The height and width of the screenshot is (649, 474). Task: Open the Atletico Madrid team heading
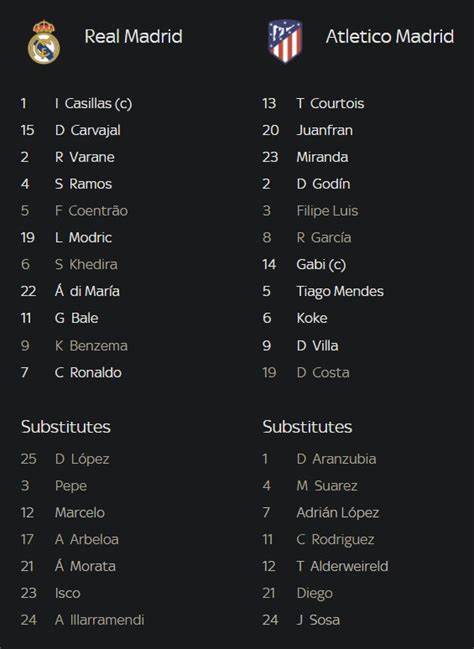pyautogui.click(x=390, y=36)
